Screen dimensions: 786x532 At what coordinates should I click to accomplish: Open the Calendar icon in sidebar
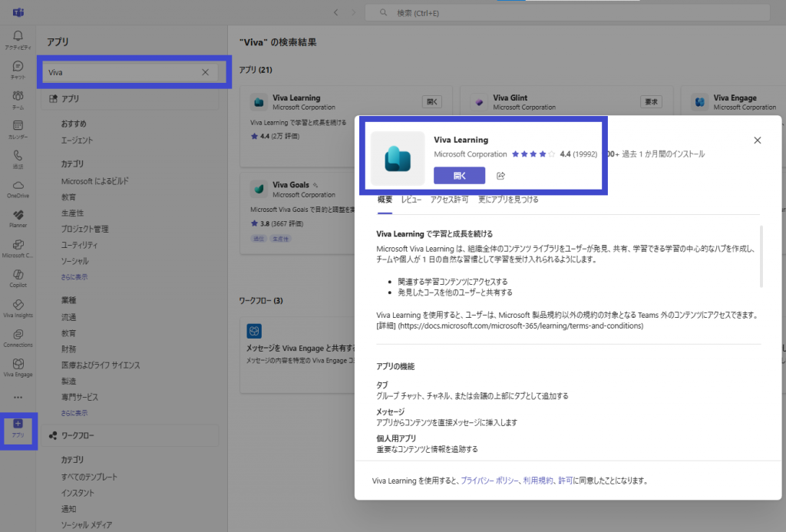pos(18,127)
